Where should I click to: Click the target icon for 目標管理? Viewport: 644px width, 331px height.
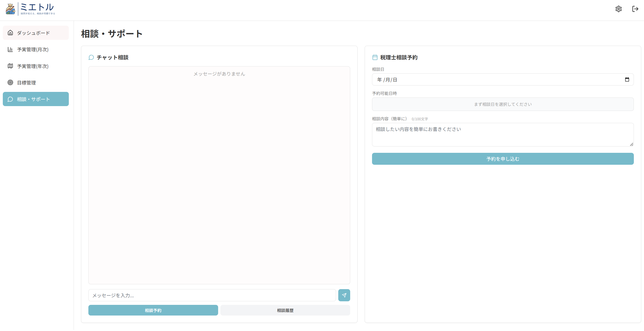click(10, 82)
